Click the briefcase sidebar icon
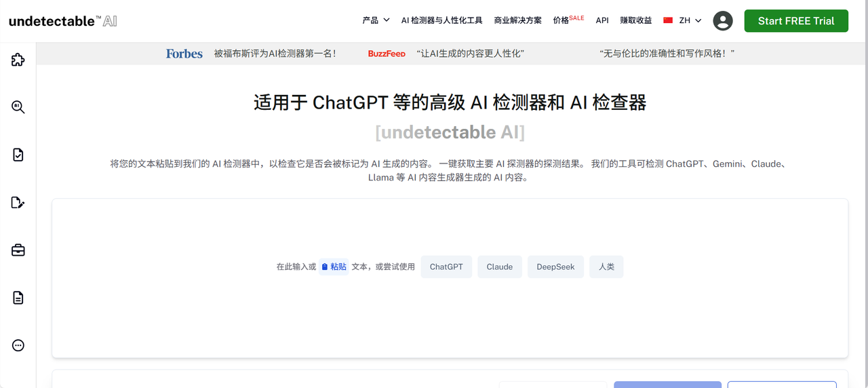The image size is (868, 388). [18, 250]
